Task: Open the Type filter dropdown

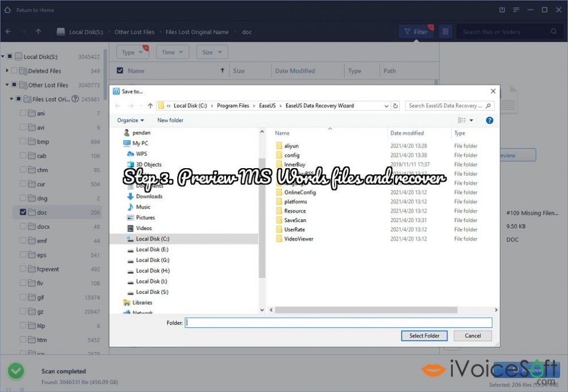Action: (133, 52)
